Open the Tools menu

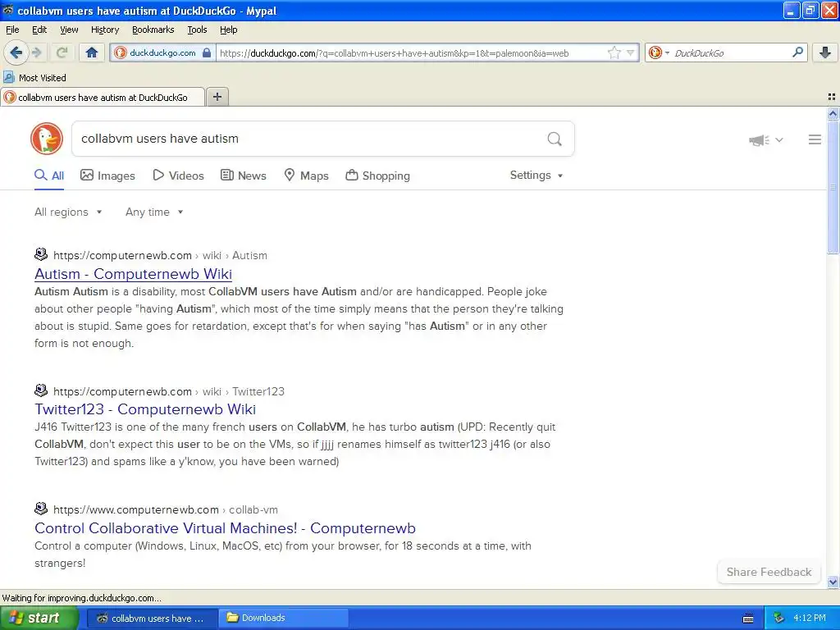pos(197,30)
